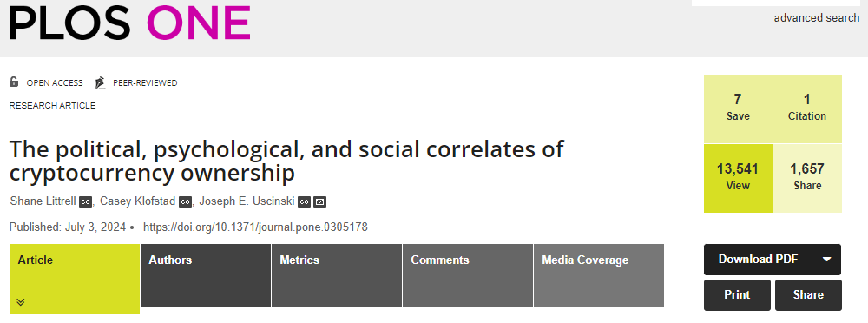
Task: Open the article DOI link
Action: (x=255, y=227)
